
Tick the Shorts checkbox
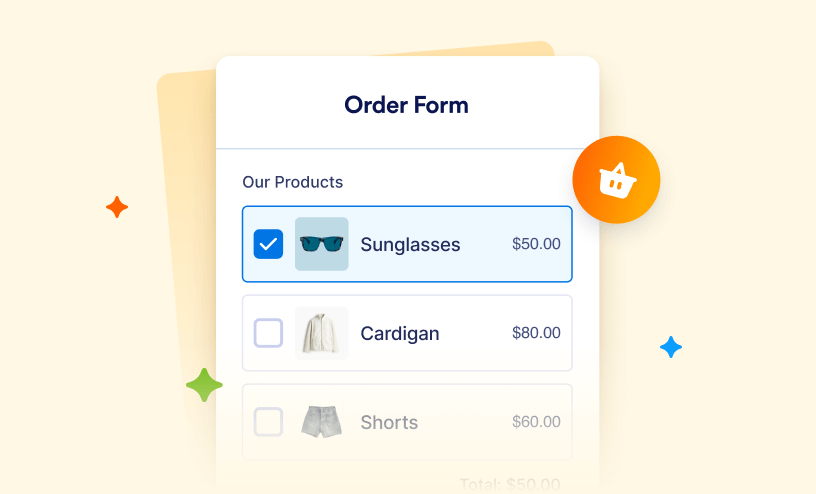point(268,422)
